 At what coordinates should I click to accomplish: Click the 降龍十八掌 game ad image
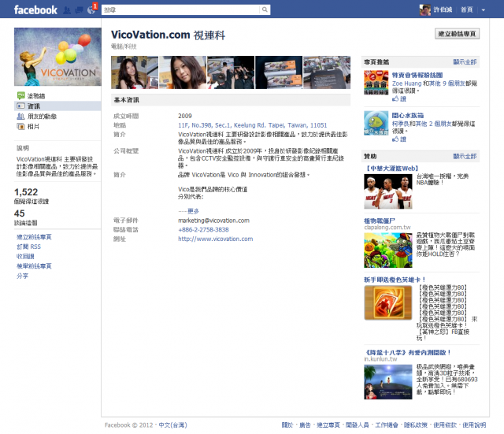click(x=388, y=382)
